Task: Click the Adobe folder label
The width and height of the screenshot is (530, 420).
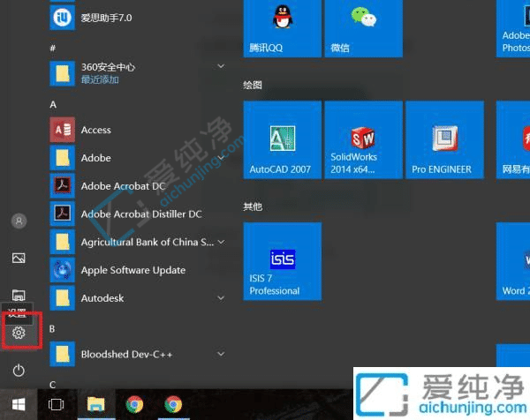Action: point(96,158)
